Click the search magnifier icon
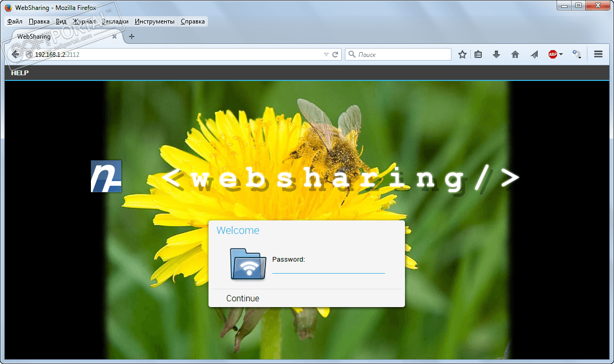This screenshot has height=364, width=614. coord(352,54)
